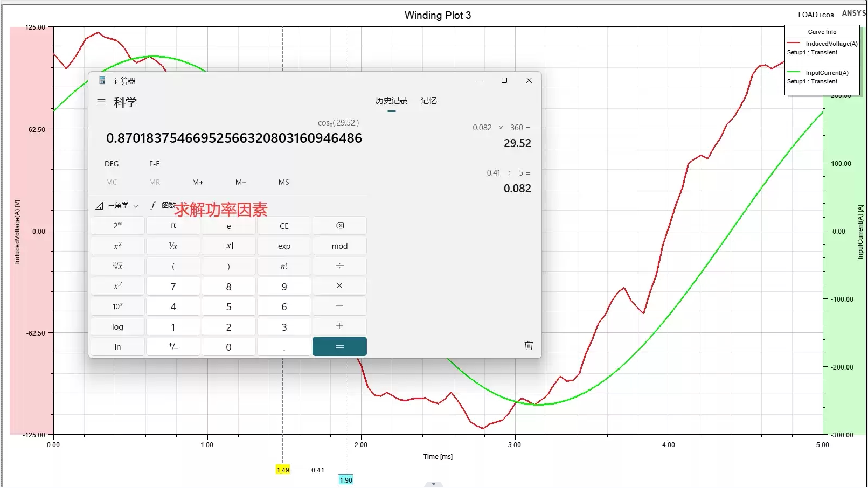Image resolution: width=868 pixels, height=488 pixels.
Task: Click the factorial n! key
Action: [x=284, y=266]
